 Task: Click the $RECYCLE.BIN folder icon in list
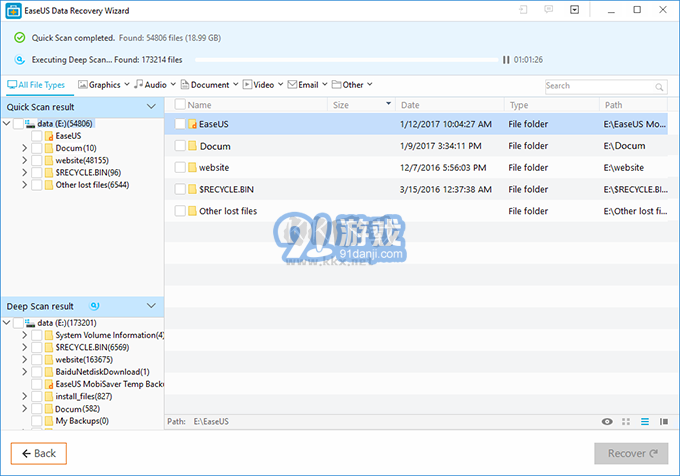click(193, 189)
